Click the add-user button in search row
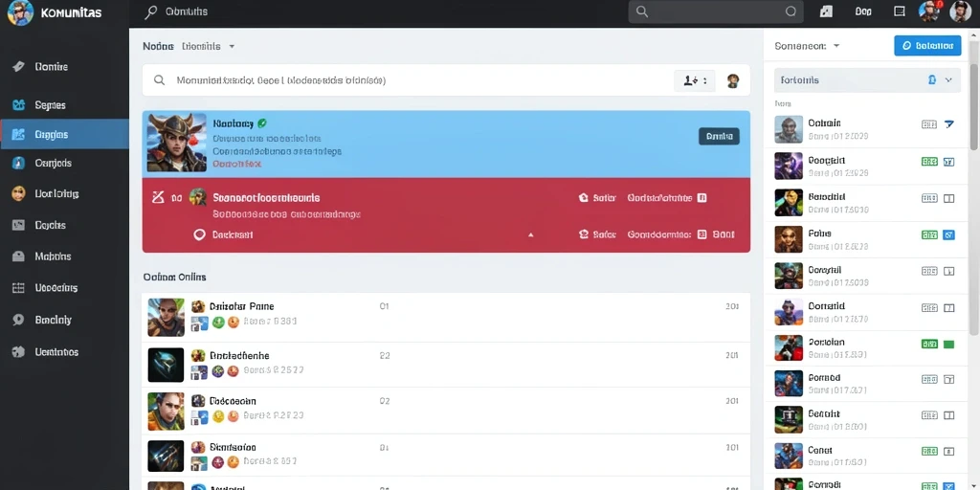 point(695,80)
